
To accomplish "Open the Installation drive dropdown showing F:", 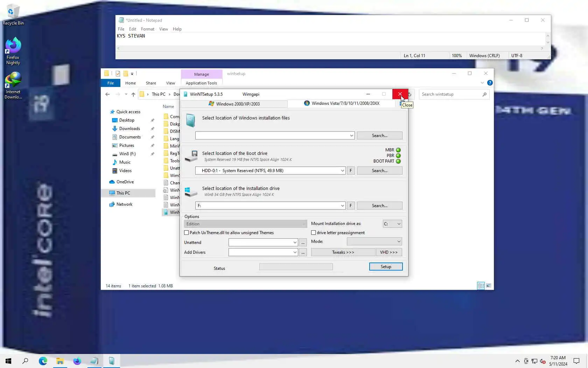I will click(x=342, y=206).
